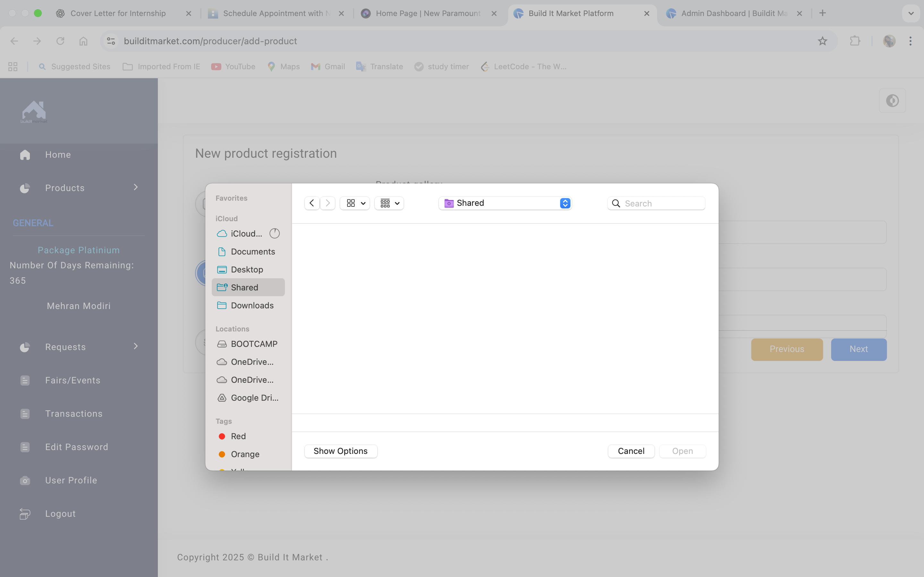
Task: Select Documents in sidebar
Action: click(x=252, y=252)
